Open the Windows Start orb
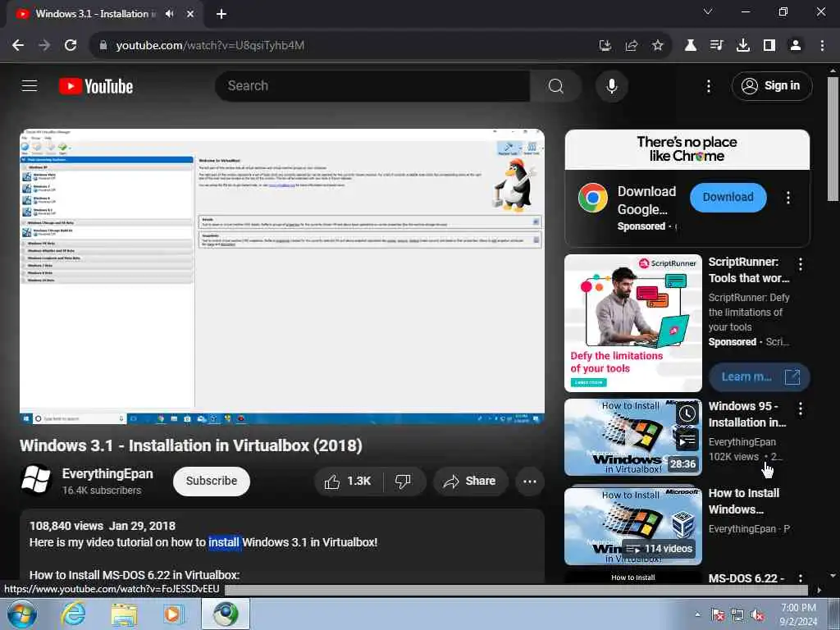 click(22, 614)
